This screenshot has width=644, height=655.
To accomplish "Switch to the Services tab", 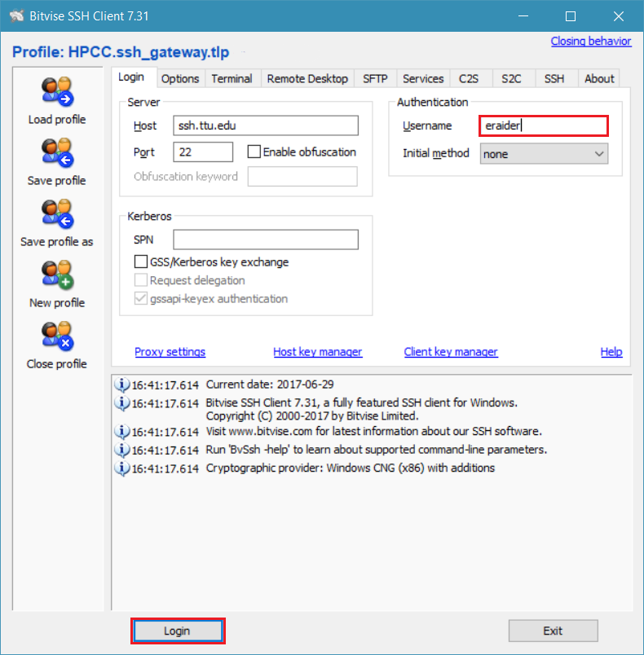I will [423, 78].
